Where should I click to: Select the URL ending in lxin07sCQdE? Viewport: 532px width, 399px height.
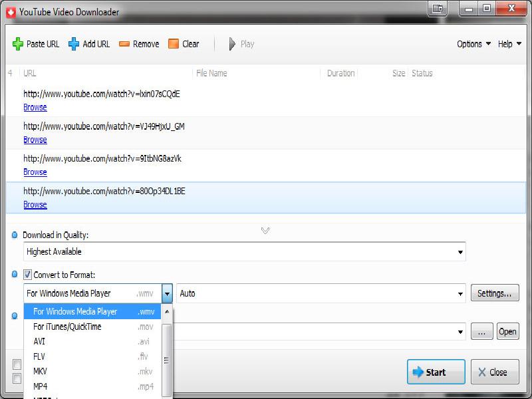pyautogui.click(x=102, y=94)
